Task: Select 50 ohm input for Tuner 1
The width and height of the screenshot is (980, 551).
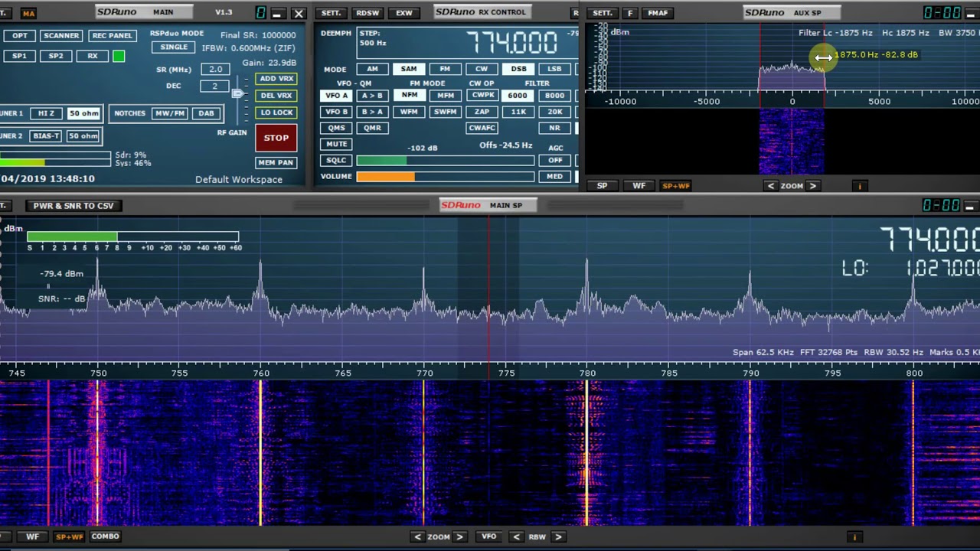Action: [83, 113]
